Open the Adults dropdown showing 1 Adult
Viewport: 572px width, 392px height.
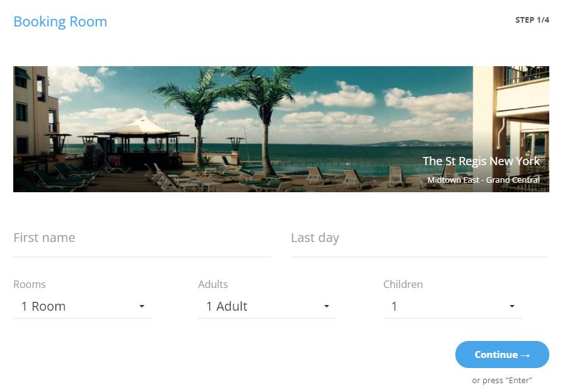click(267, 306)
